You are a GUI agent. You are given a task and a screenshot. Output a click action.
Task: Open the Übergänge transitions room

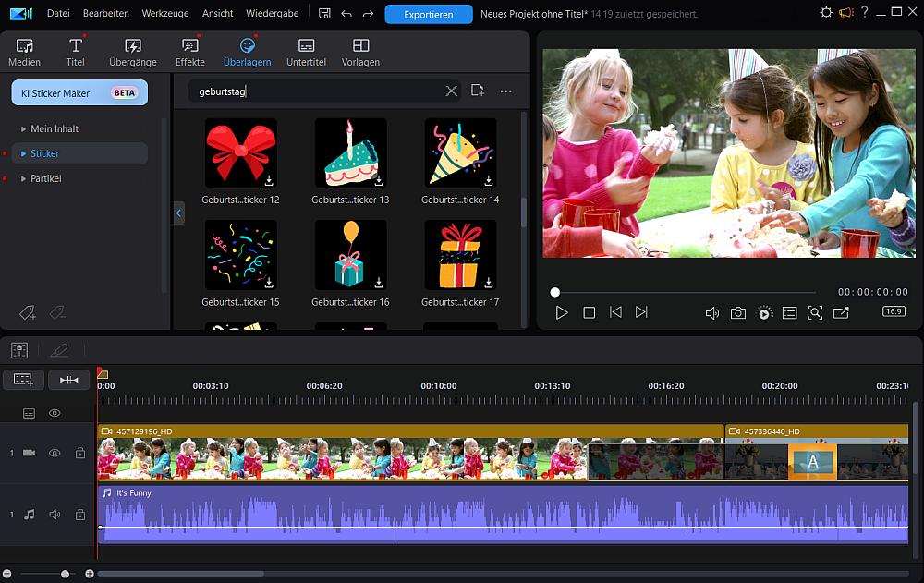pos(133,52)
